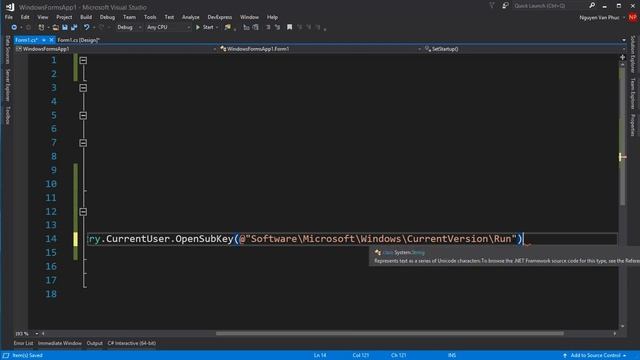640x360 pixels.
Task: Open the Team menu
Action: 129,17
